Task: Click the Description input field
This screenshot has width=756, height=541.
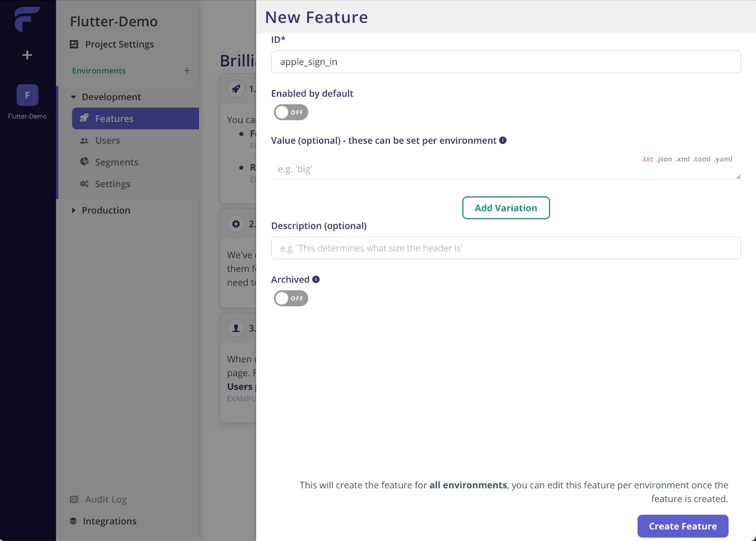Action: click(506, 248)
